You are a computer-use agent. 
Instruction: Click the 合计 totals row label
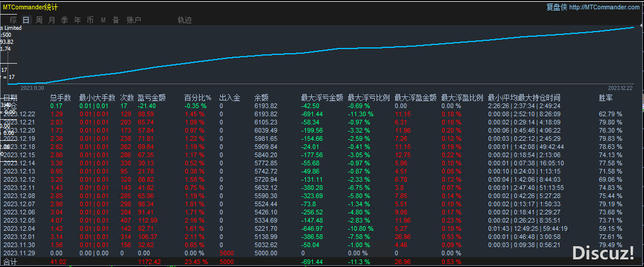pyautogui.click(x=11, y=262)
